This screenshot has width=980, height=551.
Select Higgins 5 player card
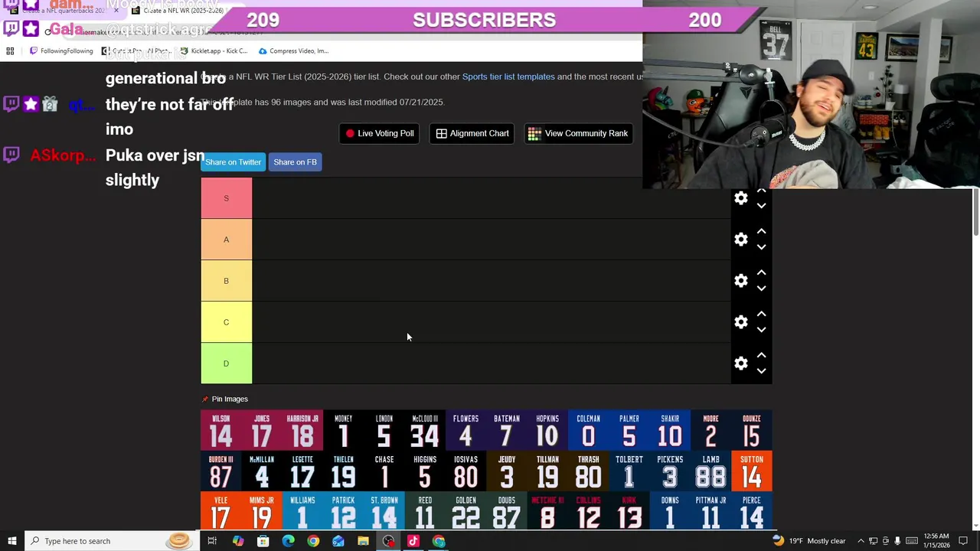(425, 471)
